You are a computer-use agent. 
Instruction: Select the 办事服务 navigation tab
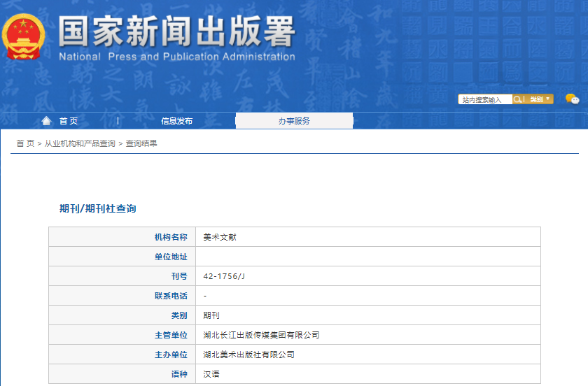tap(294, 121)
